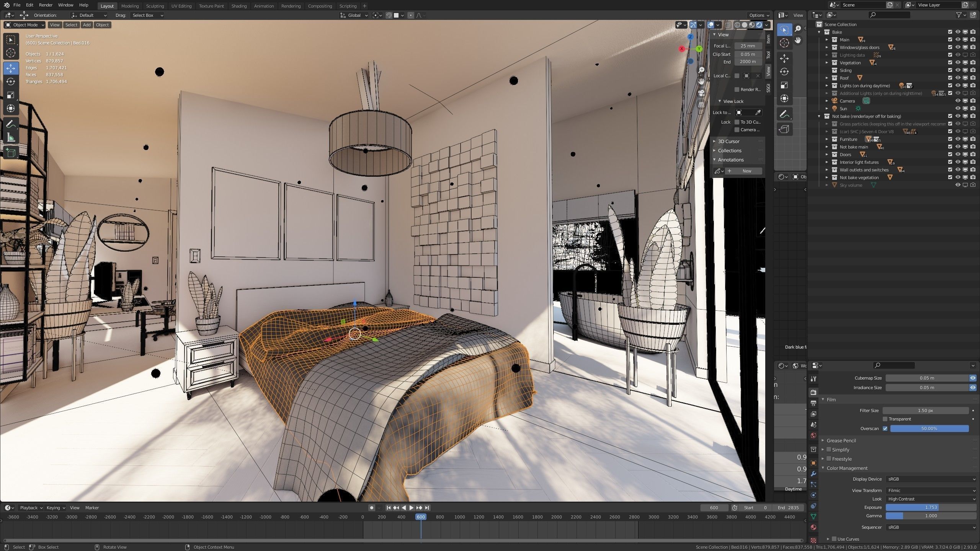The image size is (980, 551).
Task: Enable Lock To 3D Cursor checkbox
Action: [x=737, y=122]
